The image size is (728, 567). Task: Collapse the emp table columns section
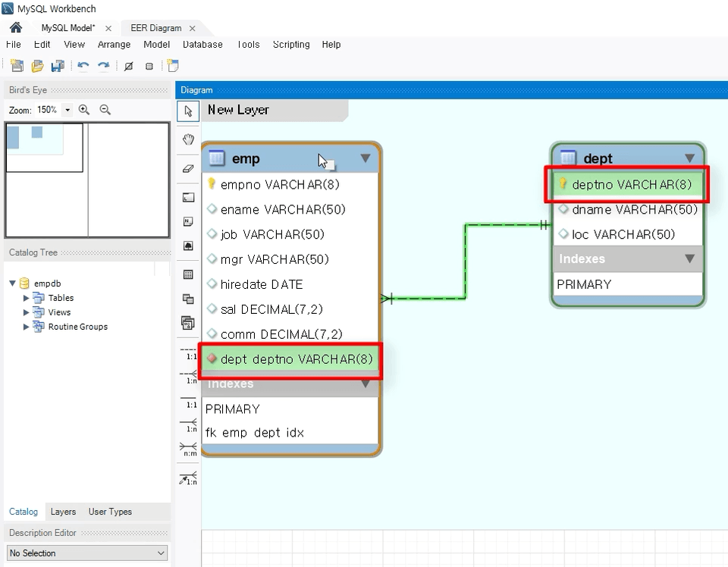[x=366, y=158]
